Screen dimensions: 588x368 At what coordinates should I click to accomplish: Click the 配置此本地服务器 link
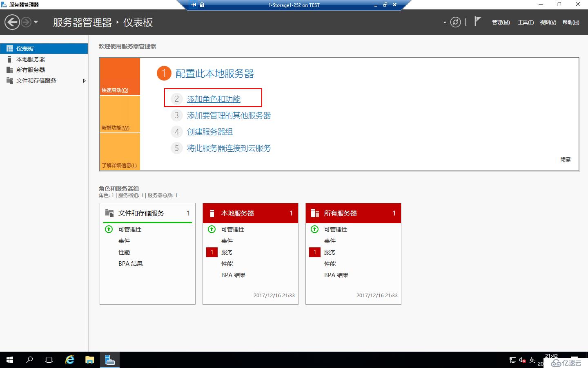pyautogui.click(x=214, y=74)
